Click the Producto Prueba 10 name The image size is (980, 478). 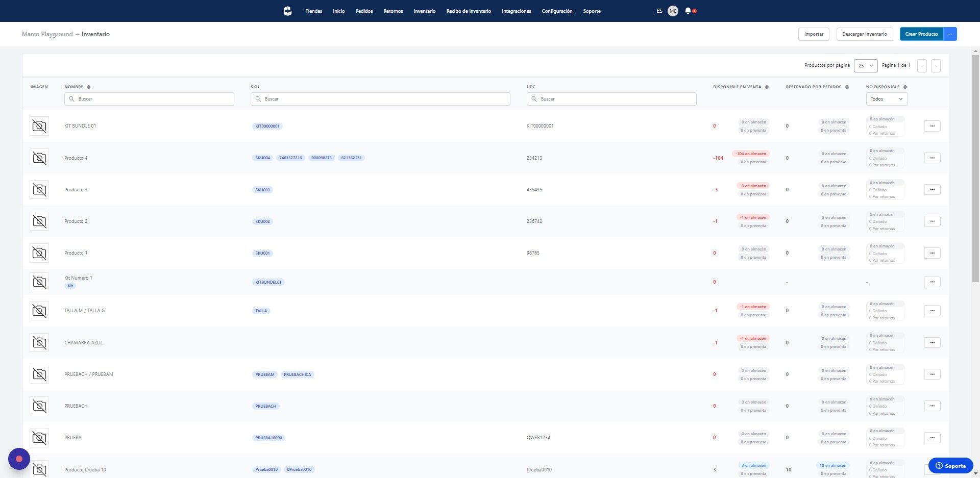point(85,470)
